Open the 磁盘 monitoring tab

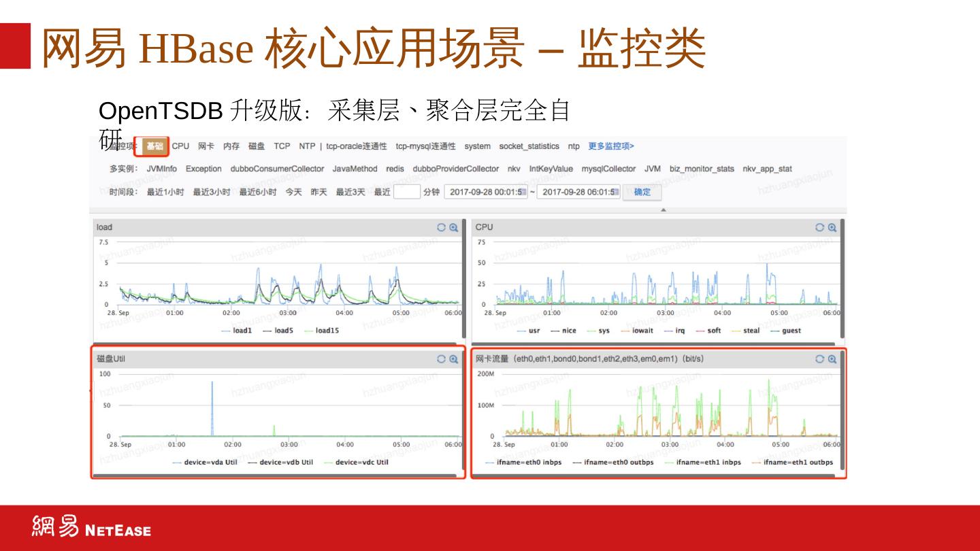(x=257, y=146)
